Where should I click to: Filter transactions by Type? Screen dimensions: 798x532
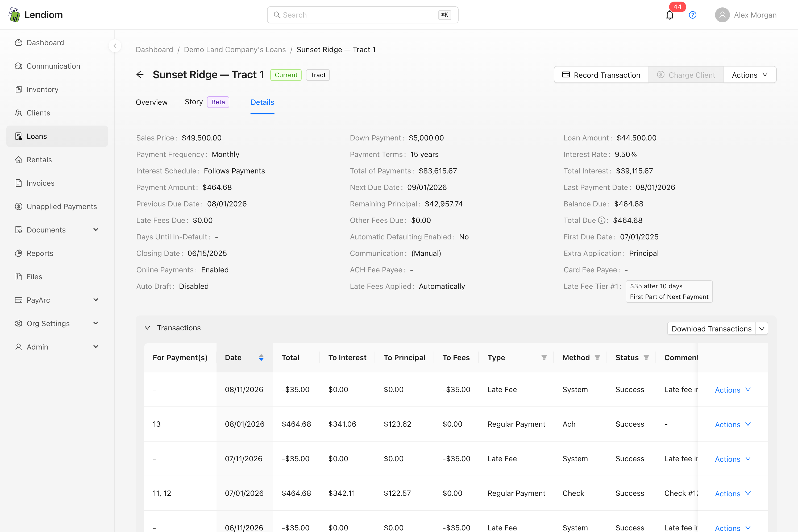tap(544, 358)
